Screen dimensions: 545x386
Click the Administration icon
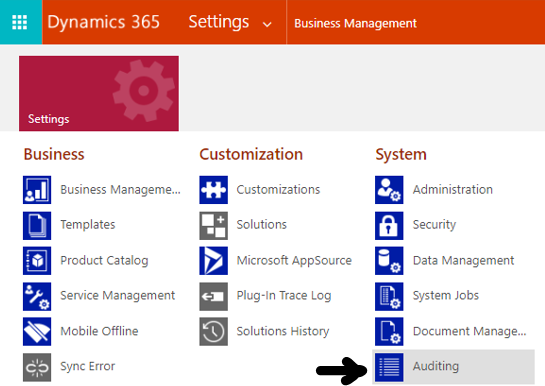coord(389,190)
